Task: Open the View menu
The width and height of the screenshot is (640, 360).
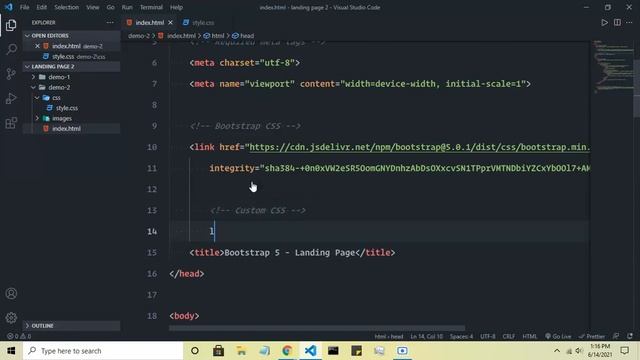Action: (93, 7)
